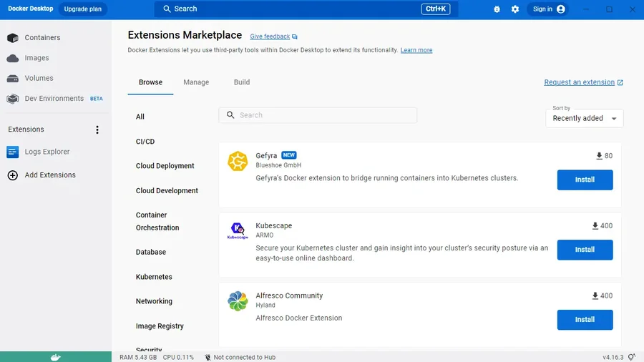Click the Gefyra extension logo

tap(238, 161)
